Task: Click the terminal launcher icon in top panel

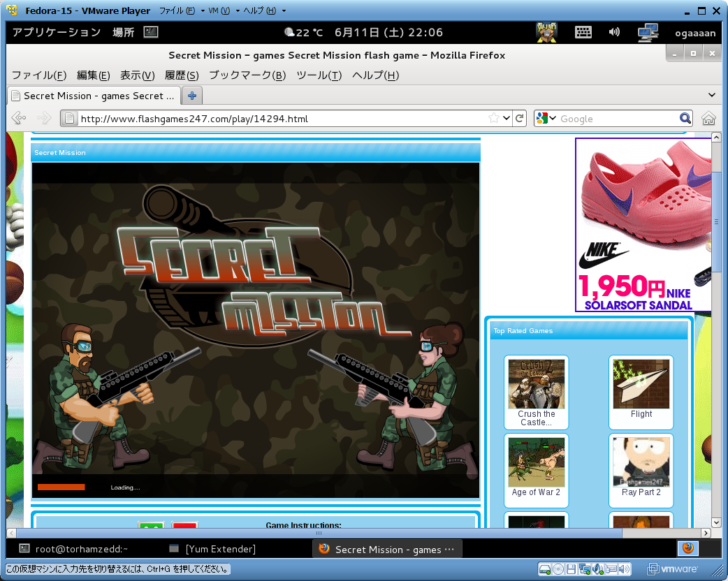Action: point(151,32)
